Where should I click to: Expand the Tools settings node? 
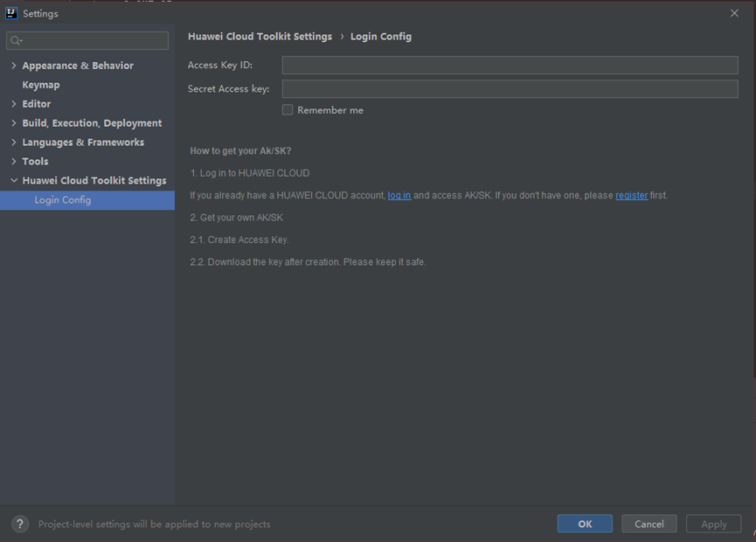pos(14,162)
